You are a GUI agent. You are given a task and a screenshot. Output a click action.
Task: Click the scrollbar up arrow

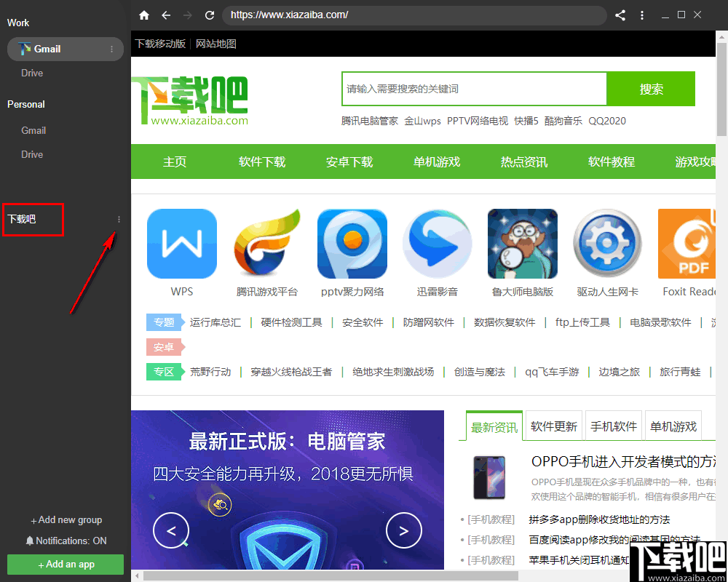pyautogui.click(x=721, y=36)
